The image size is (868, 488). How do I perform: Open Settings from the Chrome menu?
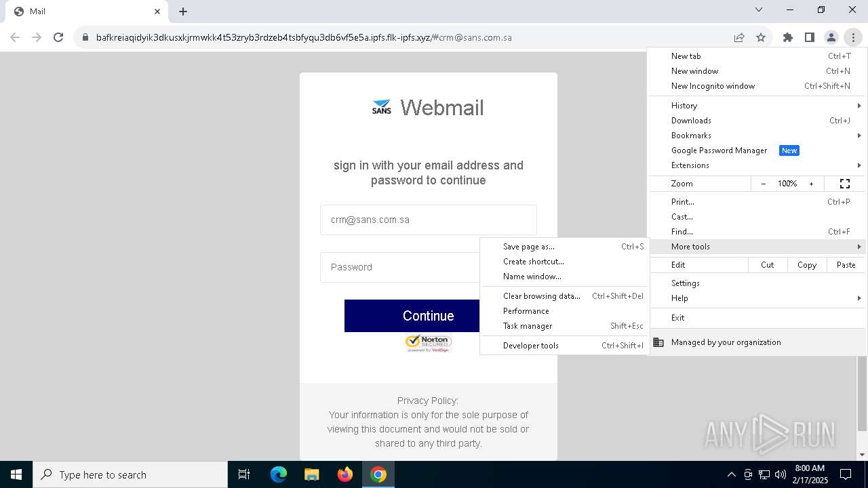click(x=757, y=283)
